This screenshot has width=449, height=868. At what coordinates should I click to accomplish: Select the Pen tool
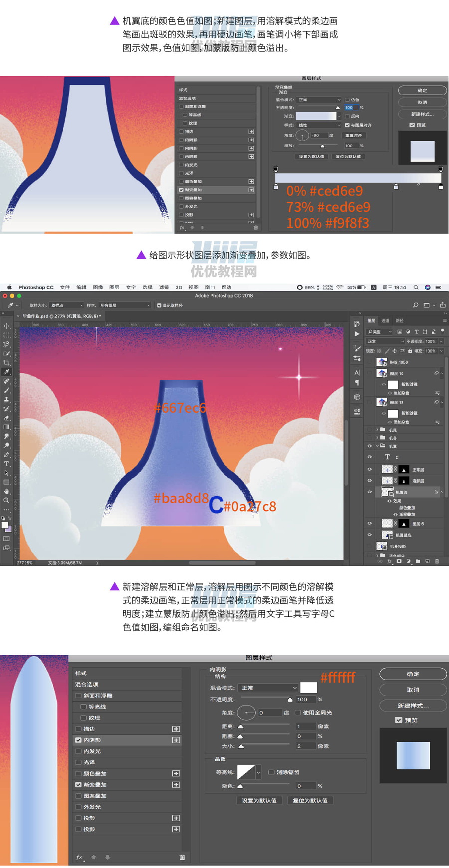(x=6, y=454)
